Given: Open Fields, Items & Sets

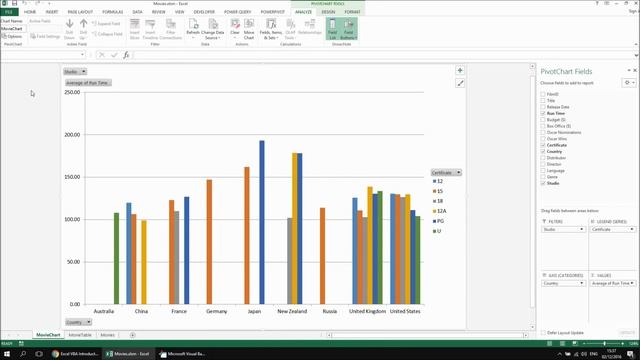Looking at the screenshot, I should [271, 29].
